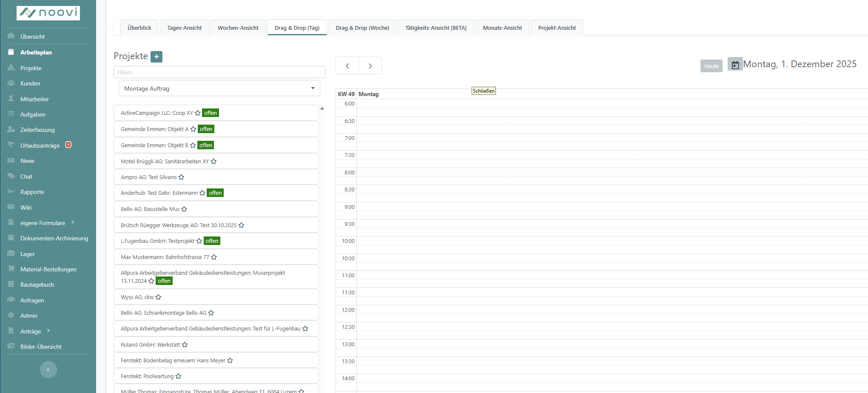The width and height of the screenshot is (868, 393).
Task: Click the News sidebar icon
Action: pos(11,160)
